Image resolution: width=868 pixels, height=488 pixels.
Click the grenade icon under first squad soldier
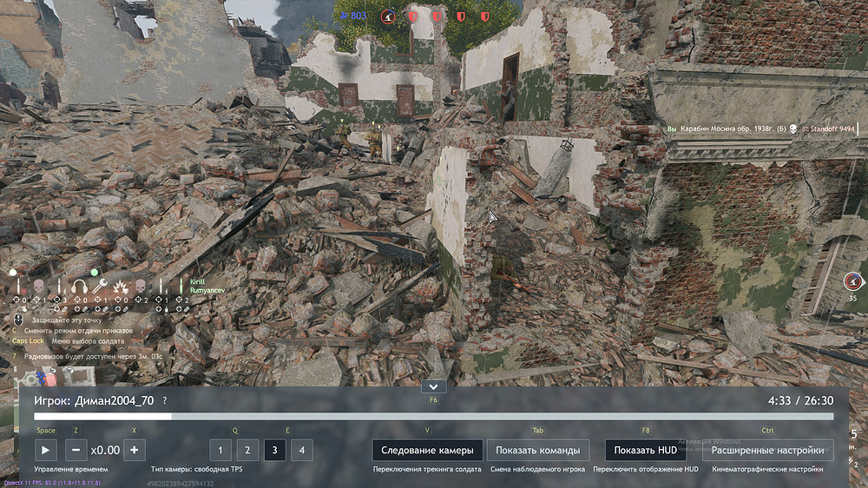(x=24, y=309)
